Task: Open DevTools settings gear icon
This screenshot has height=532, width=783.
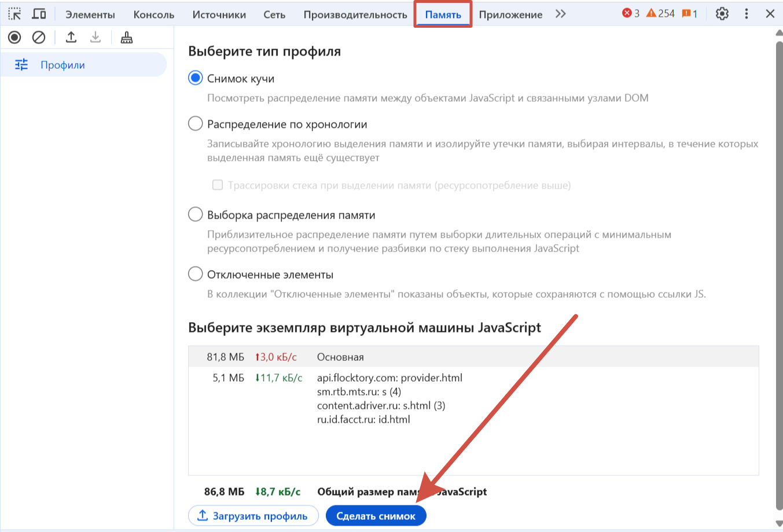Action: (x=722, y=14)
